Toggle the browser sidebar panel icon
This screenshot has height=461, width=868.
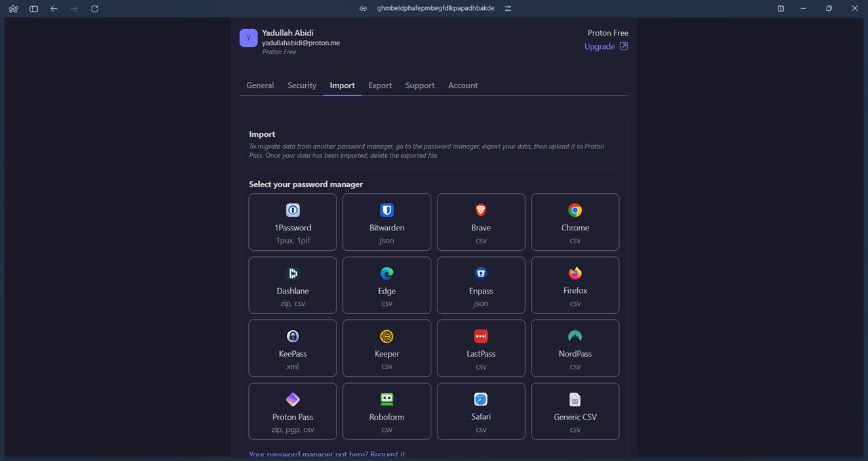[34, 9]
